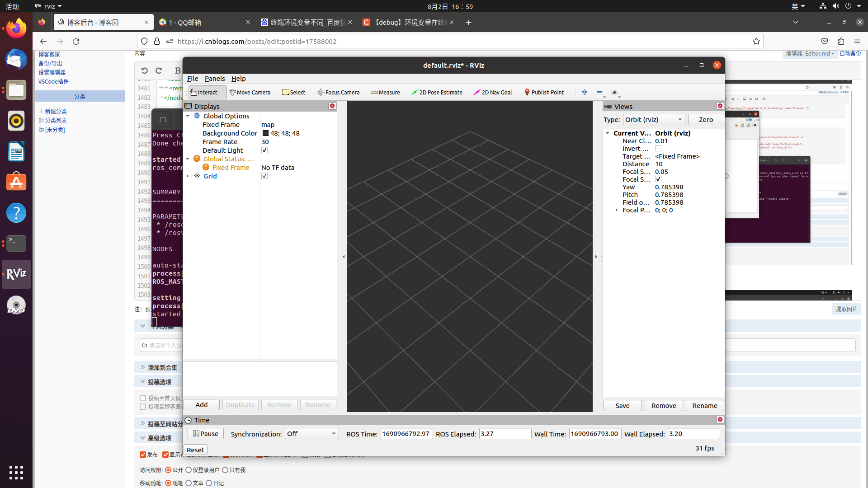The image size is (868, 488).
Task: Activate the Measure tool
Action: 385,92
